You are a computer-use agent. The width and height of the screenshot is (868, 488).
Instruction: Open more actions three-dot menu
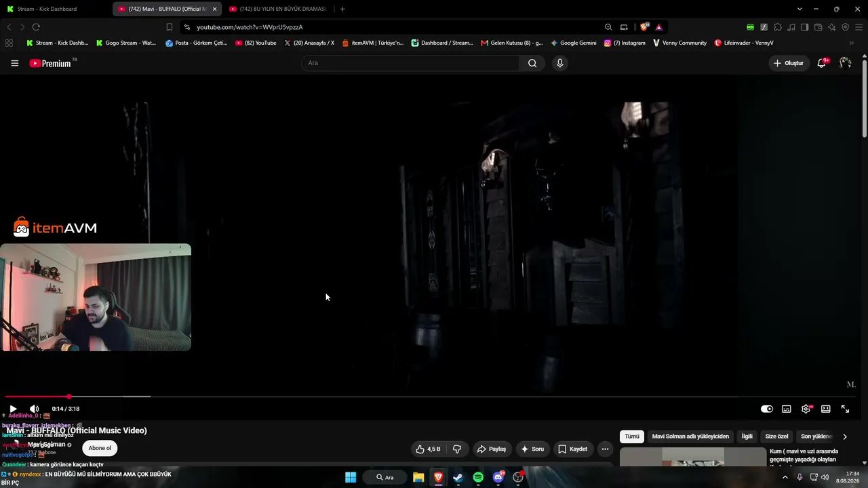(605, 449)
